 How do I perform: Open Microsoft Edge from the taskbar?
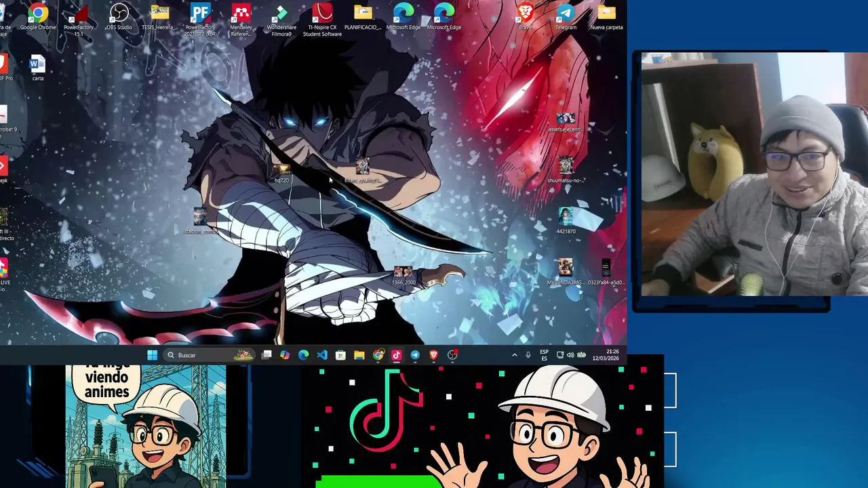[303, 355]
